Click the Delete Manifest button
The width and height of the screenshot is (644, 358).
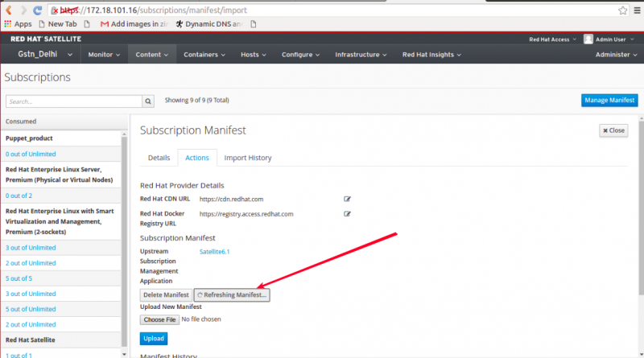[166, 294]
